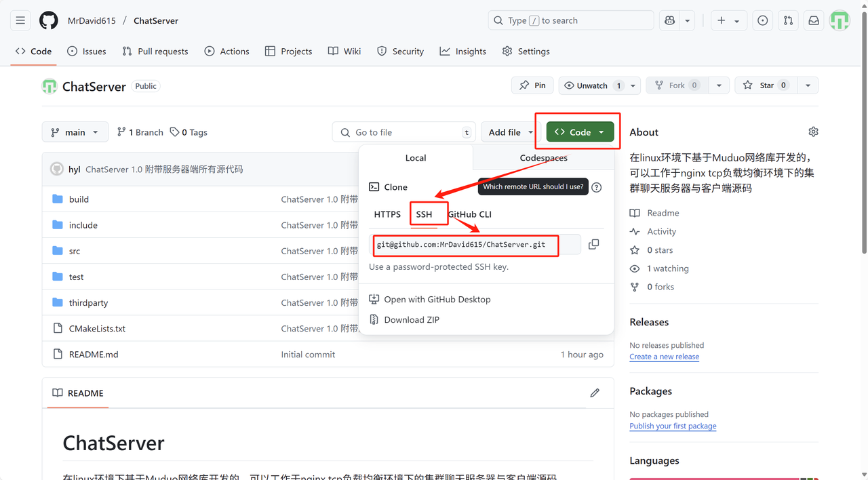Go to the MrDavid615 owner profile link

tap(92, 20)
